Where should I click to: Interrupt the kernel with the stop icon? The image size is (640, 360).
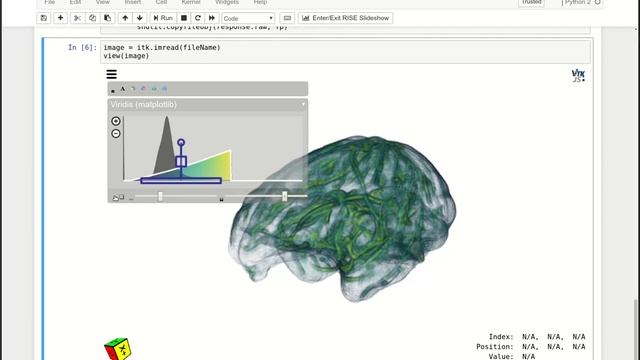tap(184, 18)
